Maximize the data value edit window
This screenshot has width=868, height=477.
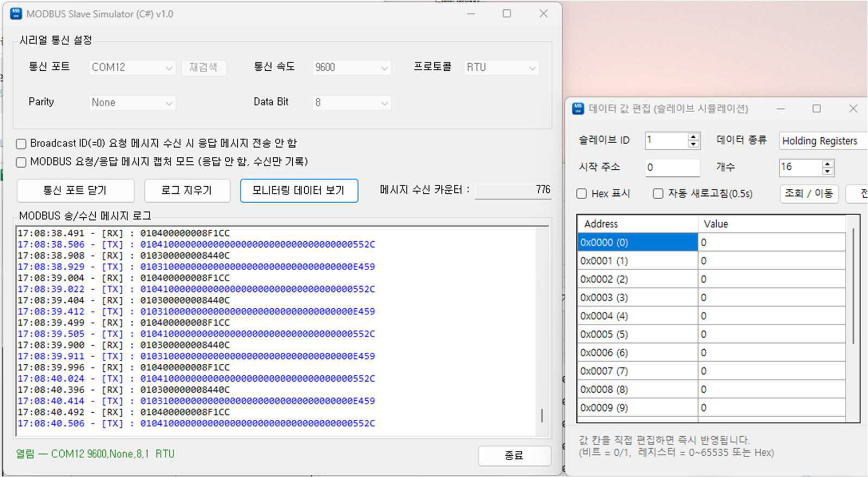[x=816, y=108]
